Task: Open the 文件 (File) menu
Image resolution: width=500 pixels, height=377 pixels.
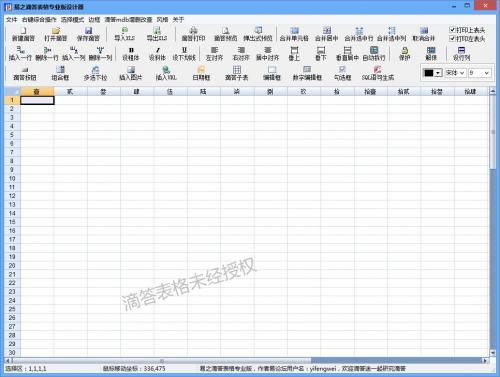Action: (11, 20)
